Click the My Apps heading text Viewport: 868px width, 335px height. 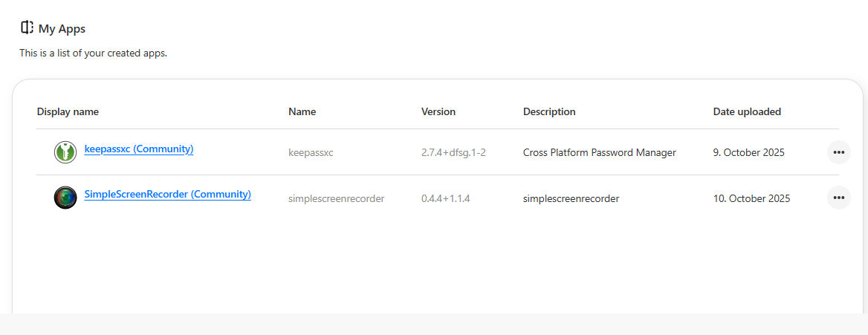(x=62, y=30)
